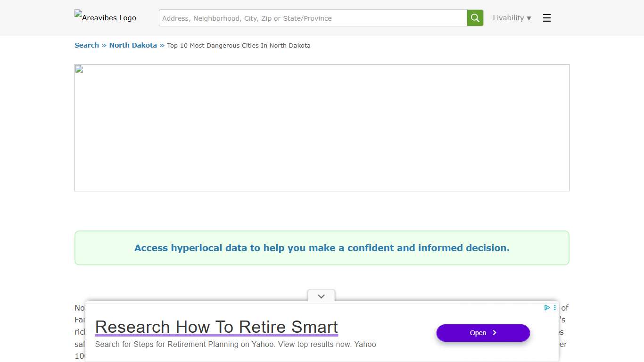Click the AdChoices triangle icon
This screenshot has width=644, height=362.
(x=547, y=308)
